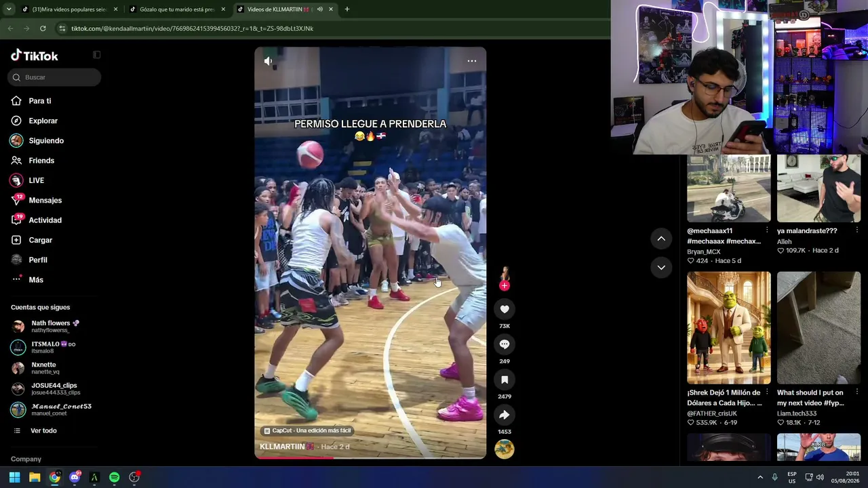The width and height of the screenshot is (868, 488).
Task: Mute the TikTok video with speaker icon
Action: click(x=268, y=61)
